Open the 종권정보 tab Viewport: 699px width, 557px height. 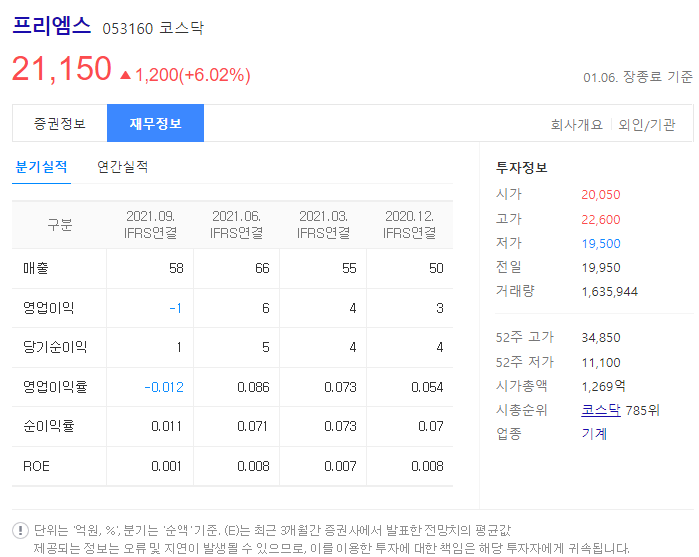click(60, 124)
